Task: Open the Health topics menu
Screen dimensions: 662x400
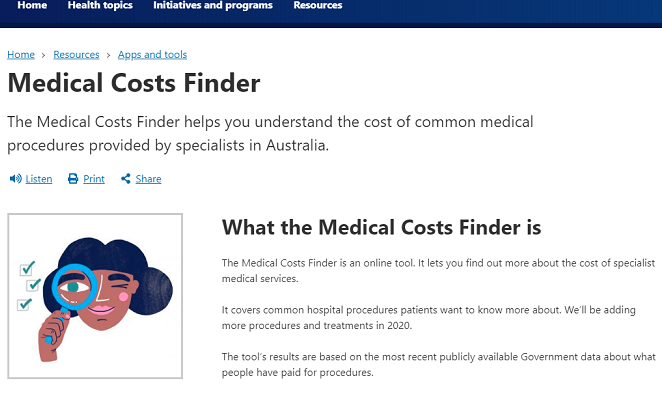Action: 100,5
